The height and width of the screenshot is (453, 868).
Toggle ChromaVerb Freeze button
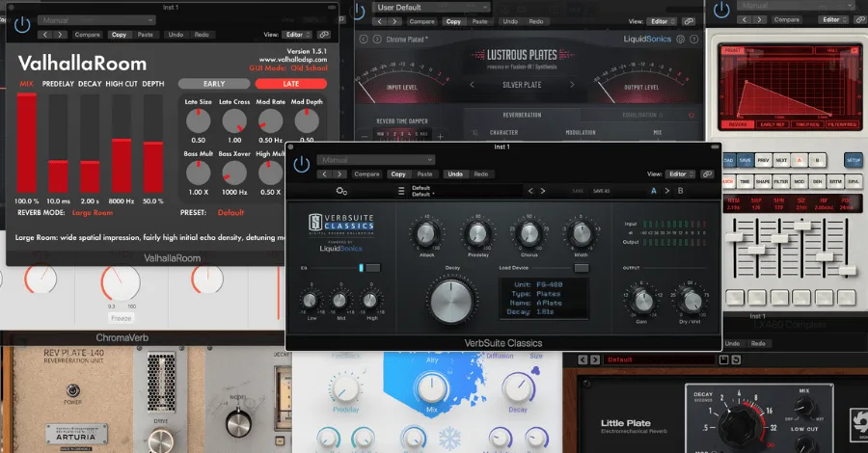coord(122,318)
